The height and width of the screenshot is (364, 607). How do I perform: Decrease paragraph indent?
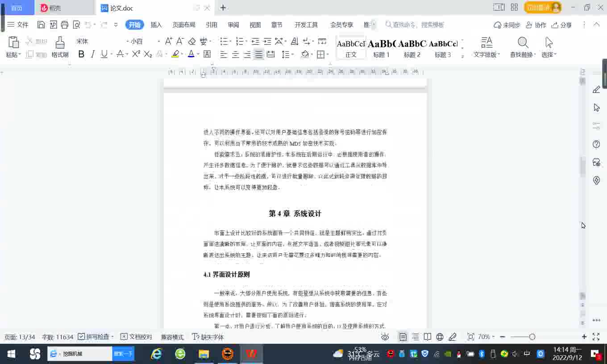(x=255, y=41)
